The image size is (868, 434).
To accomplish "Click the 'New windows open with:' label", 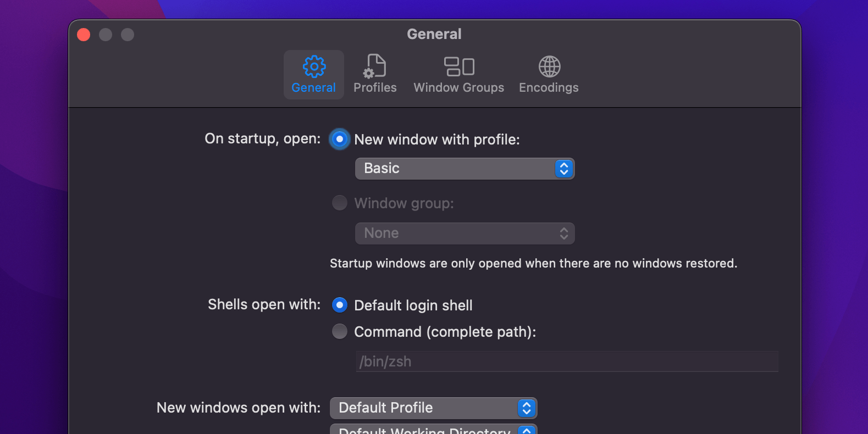I will click(x=239, y=408).
